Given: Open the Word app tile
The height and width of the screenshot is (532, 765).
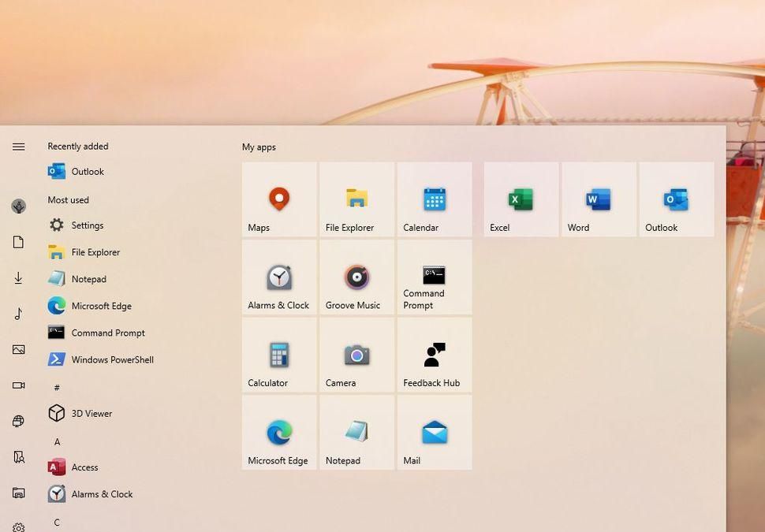Looking at the screenshot, I should [x=597, y=199].
